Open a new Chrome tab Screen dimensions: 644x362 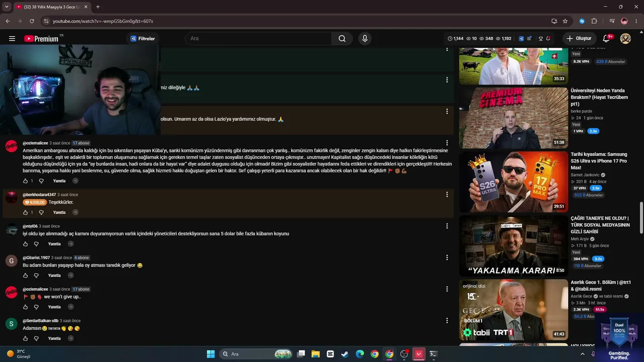tap(98, 7)
